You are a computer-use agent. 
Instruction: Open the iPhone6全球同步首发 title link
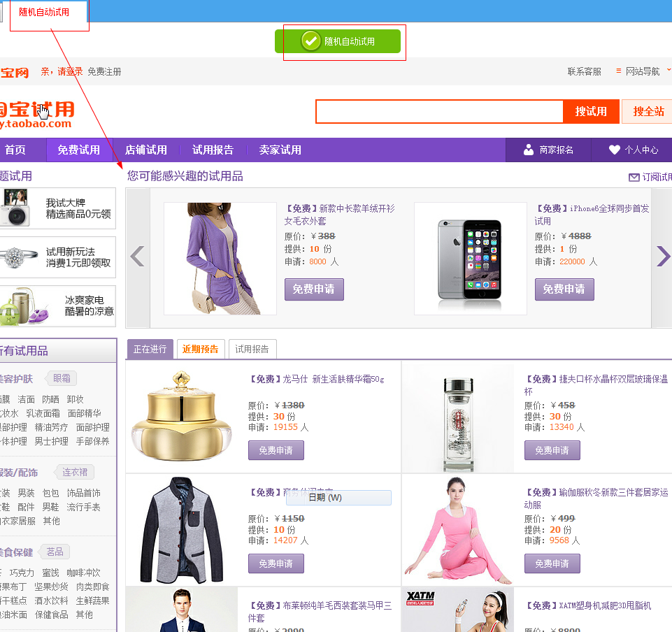[592, 215]
